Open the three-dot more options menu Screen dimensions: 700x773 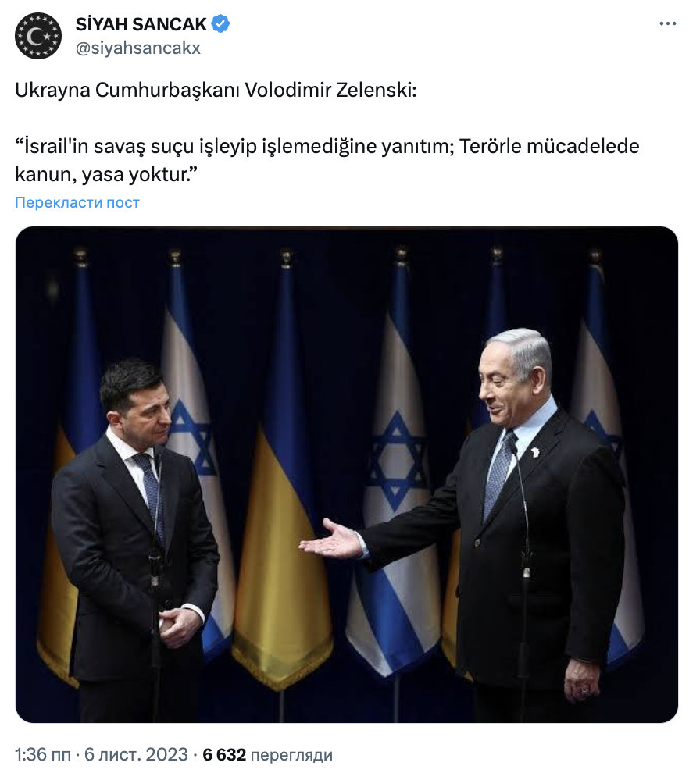pos(667,23)
